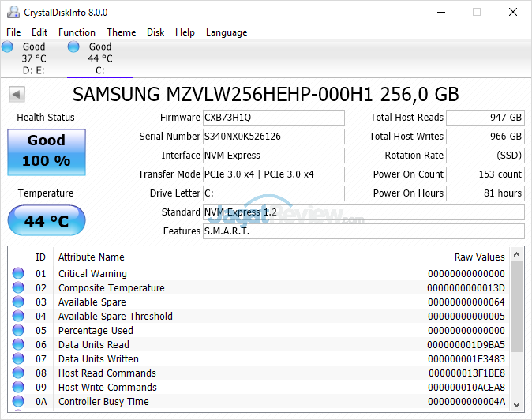Click the 44 °C temperature button

coord(47,221)
